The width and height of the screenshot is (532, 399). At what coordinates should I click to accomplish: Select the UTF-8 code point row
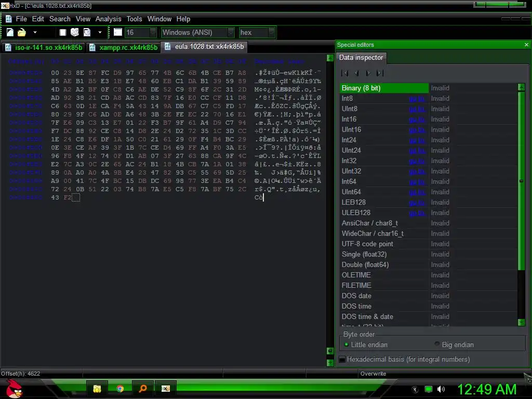(x=429, y=244)
